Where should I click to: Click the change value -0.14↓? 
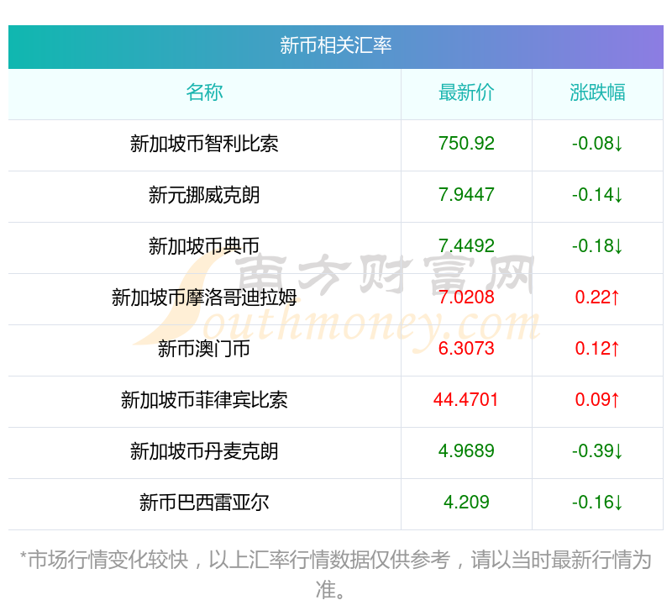click(x=597, y=195)
